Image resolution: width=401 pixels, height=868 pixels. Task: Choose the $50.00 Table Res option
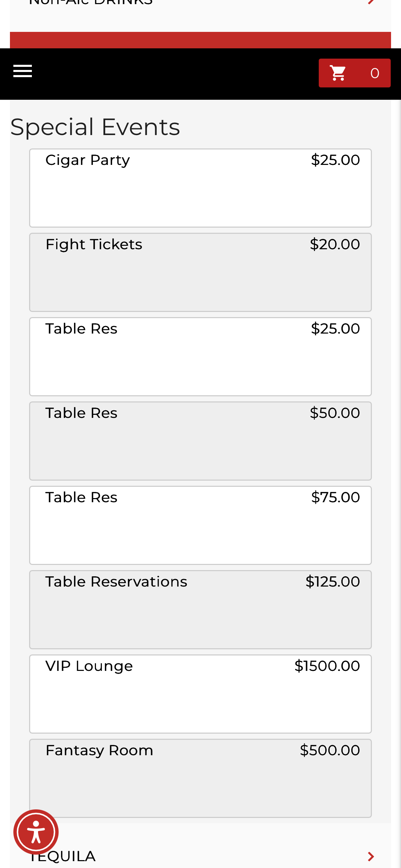click(200, 441)
